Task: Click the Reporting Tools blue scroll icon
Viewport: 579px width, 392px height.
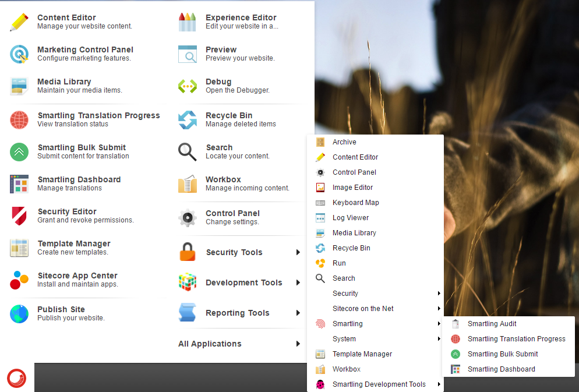Action: point(187,313)
